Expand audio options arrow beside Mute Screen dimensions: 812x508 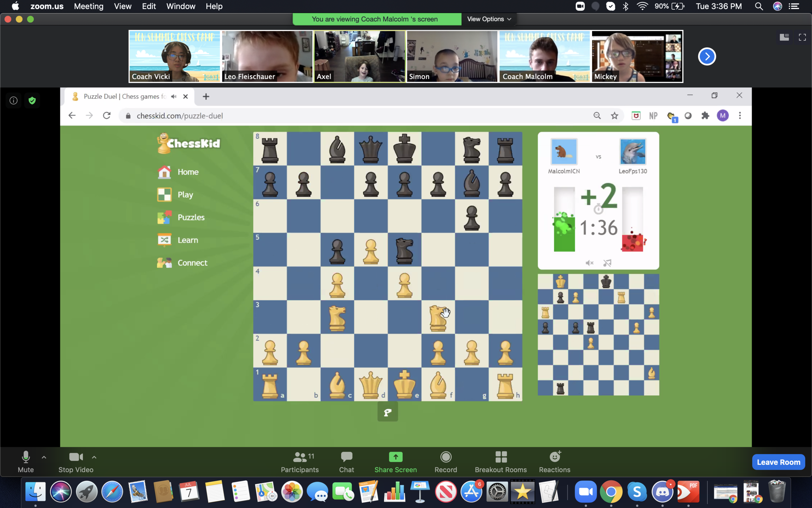[x=44, y=457]
